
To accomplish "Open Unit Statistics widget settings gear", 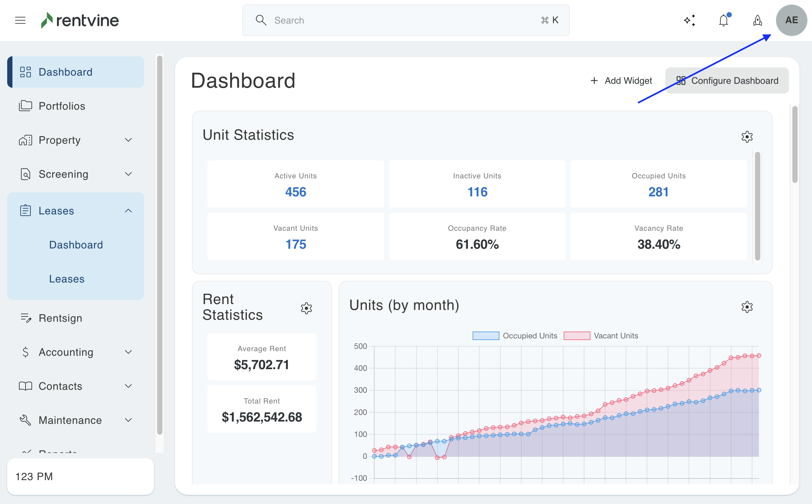I will pyautogui.click(x=747, y=137).
